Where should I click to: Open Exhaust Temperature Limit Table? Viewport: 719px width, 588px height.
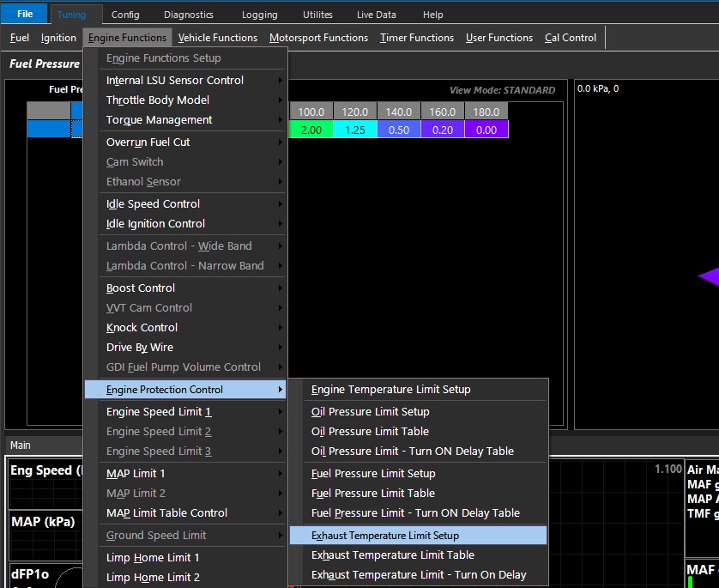pyautogui.click(x=392, y=555)
